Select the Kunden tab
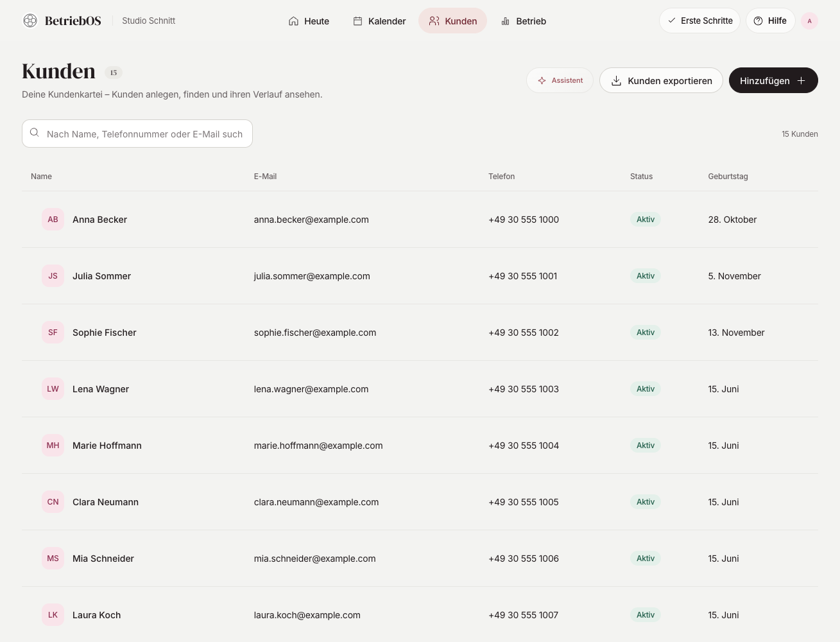Viewport: 840px width, 642px height. pyautogui.click(x=452, y=21)
